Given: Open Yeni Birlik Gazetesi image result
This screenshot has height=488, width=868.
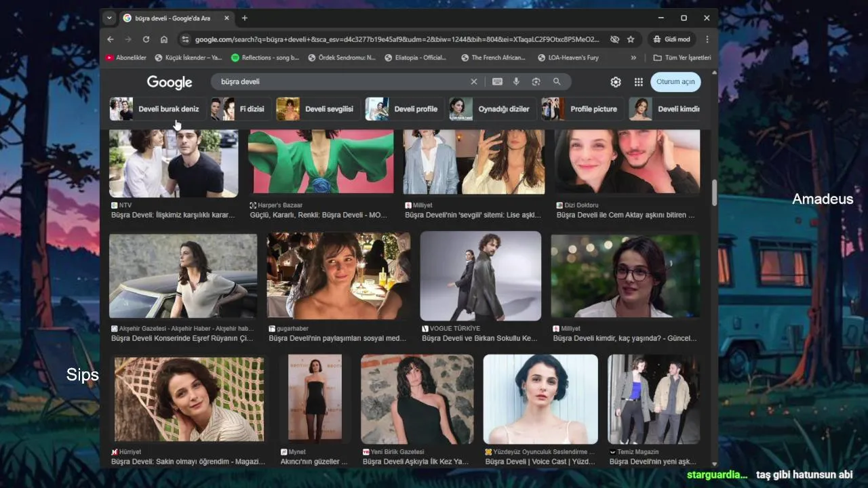Looking at the screenshot, I should coord(417,399).
